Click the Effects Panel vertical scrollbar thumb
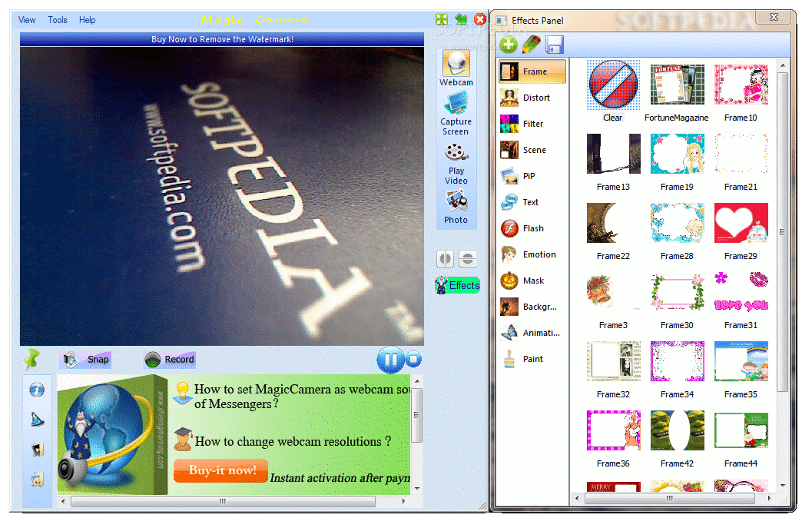The height and width of the screenshot is (528, 812). [x=783, y=231]
